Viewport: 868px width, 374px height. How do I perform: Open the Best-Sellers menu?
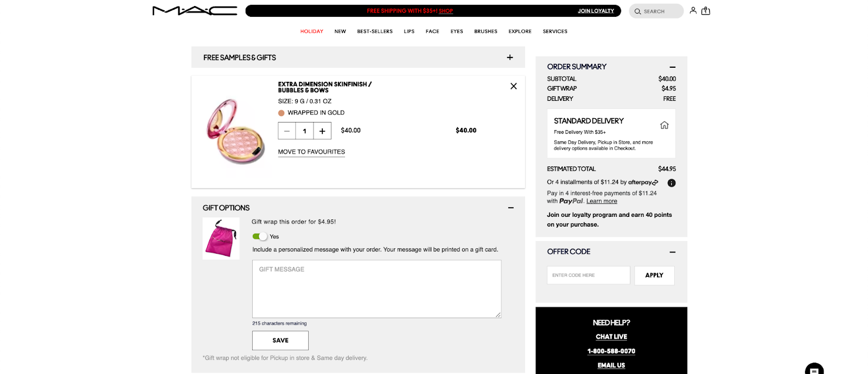coord(375,31)
